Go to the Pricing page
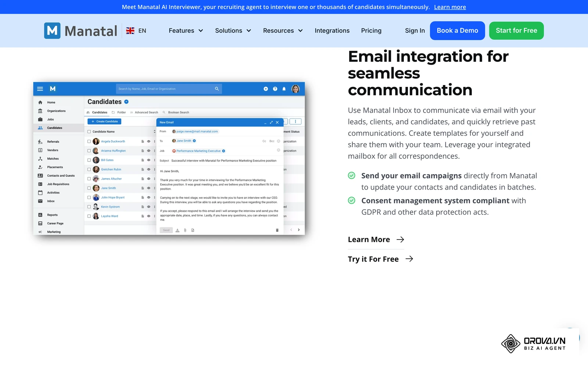The width and height of the screenshot is (588, 368). point(371,31)
